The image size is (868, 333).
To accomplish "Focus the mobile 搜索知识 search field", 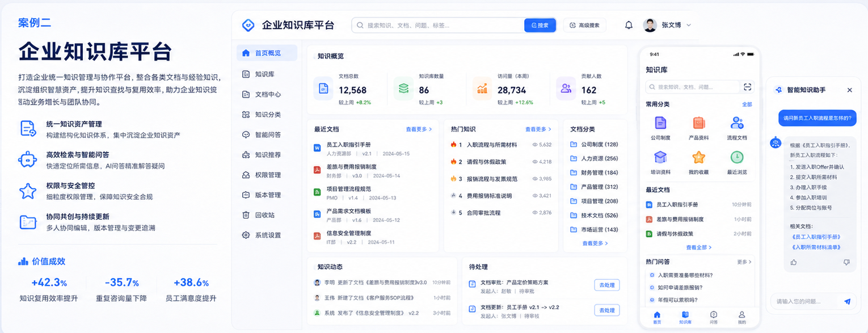I will click(x=692, y=87).
